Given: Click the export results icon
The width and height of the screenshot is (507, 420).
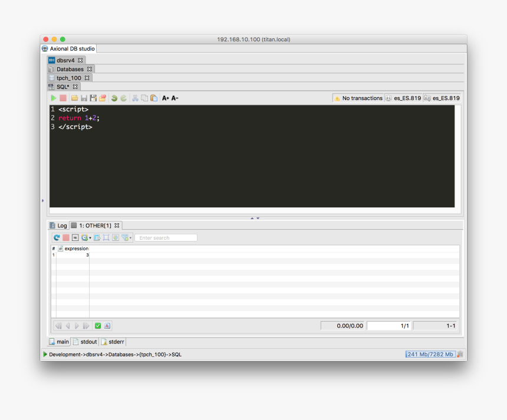Looking at the screenshot, I should pos(97,238).
